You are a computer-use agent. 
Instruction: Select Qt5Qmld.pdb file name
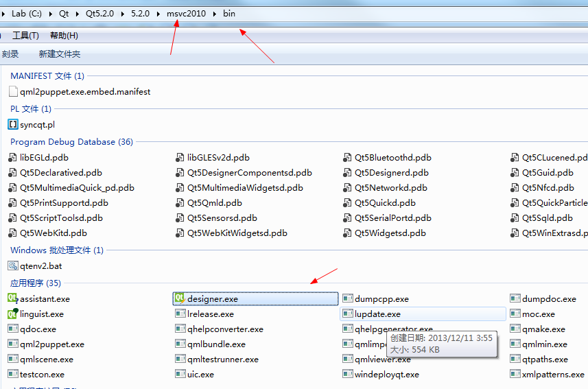(x=215, y=202)
